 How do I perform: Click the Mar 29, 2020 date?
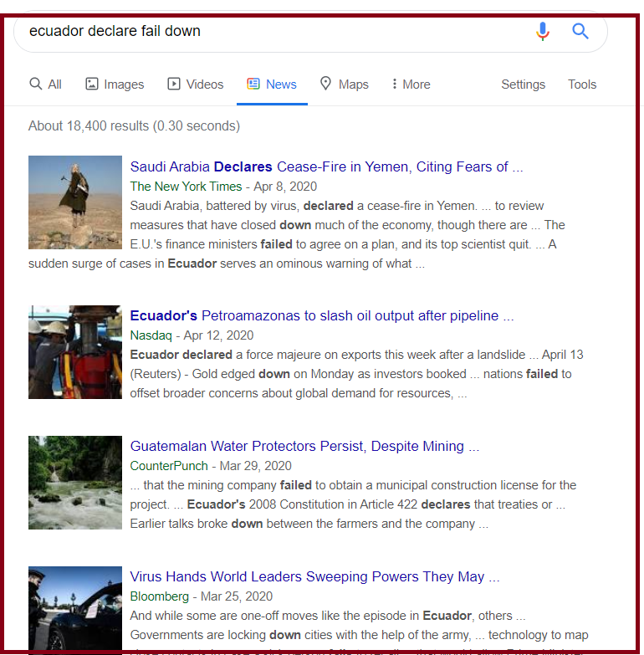256,466
